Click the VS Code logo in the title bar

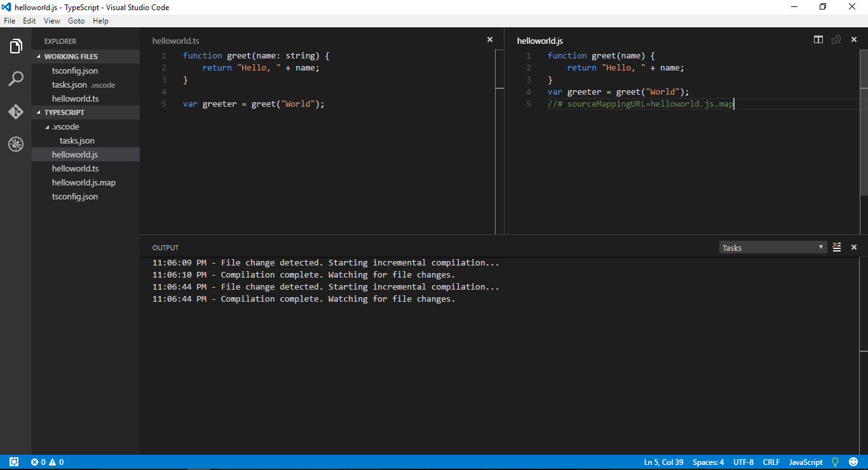pyautogui.click(x=6, y=7)
